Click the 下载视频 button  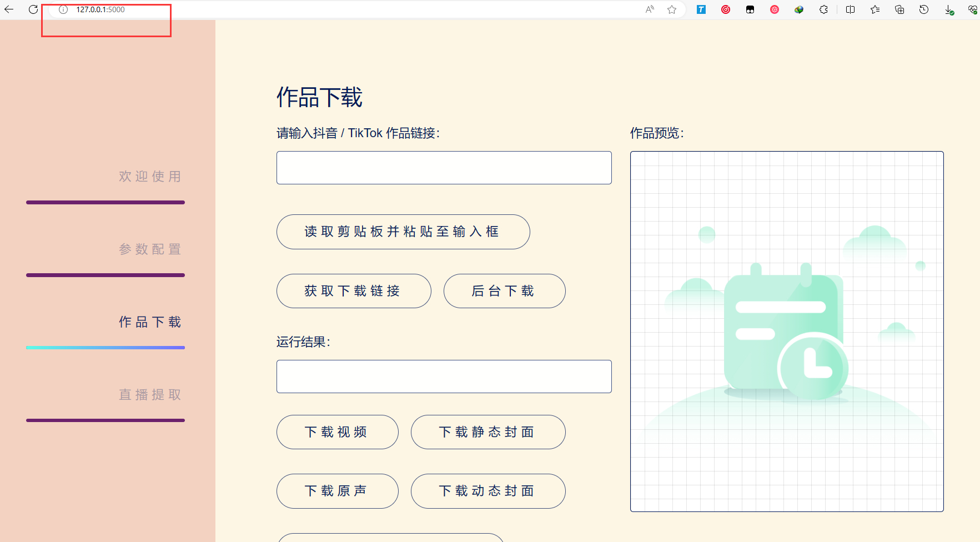pos(337,432)
